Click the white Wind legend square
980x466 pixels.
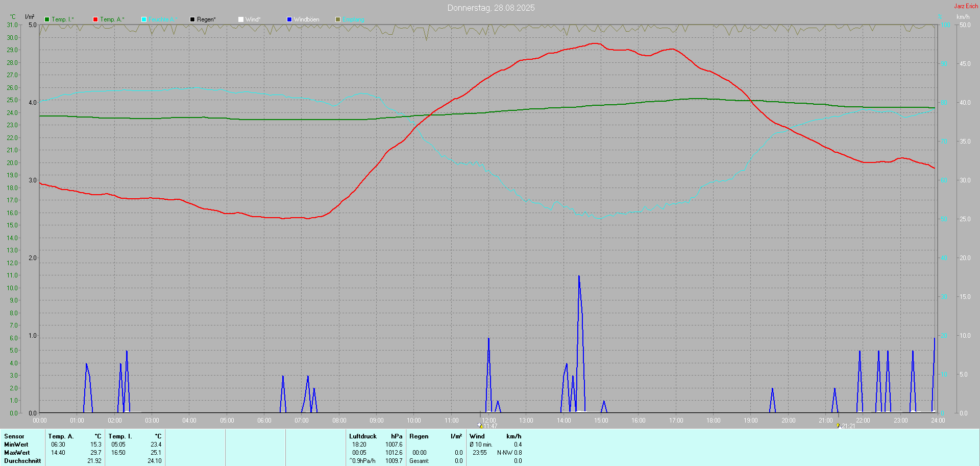(241, 19)
